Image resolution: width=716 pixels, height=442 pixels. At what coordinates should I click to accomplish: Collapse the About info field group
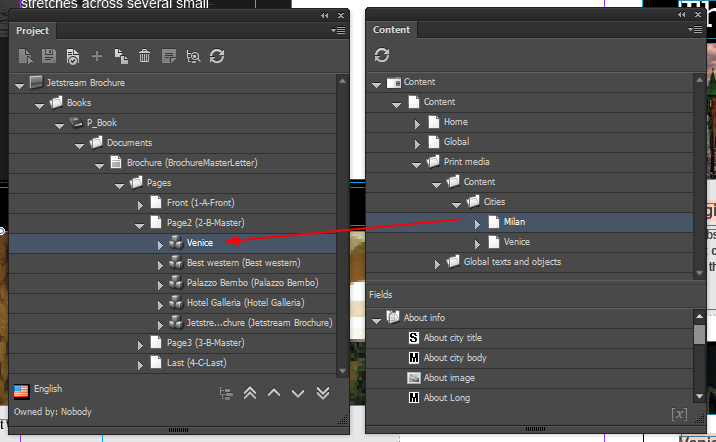point(377,318)
